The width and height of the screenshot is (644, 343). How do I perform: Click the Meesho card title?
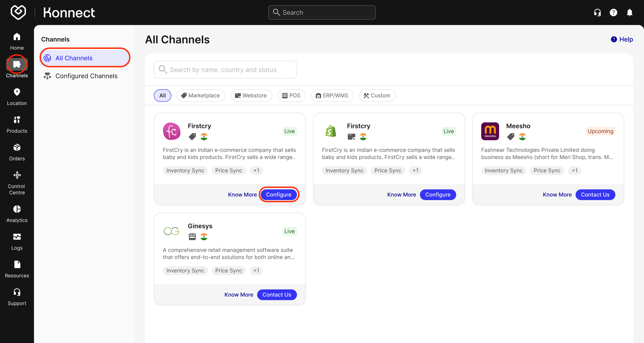point(518,126)
